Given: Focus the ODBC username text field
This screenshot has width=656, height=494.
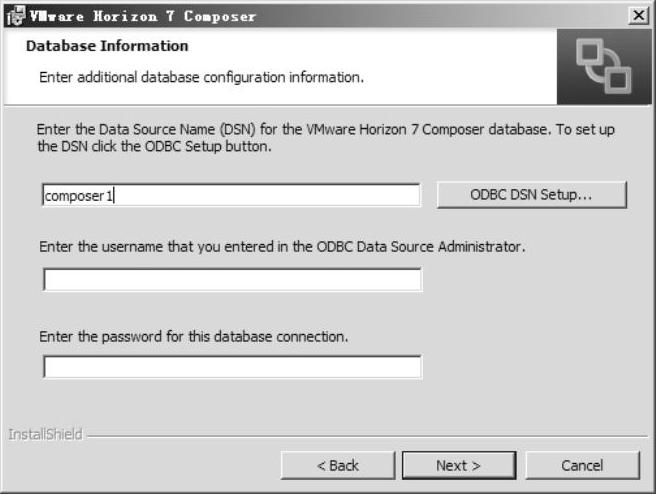Looking at the screenshot, I should (232, 280).
